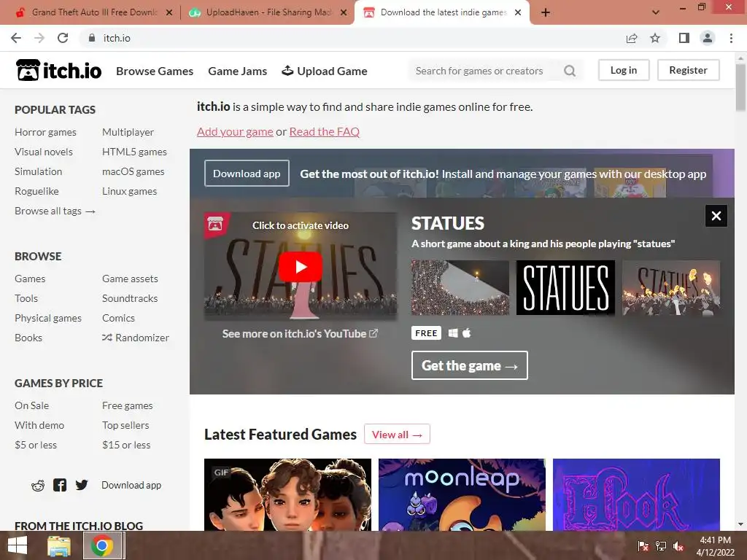Open Chrome three-dot menu
The width and height of the screenshot is (747, 560).
pyautogui.click(x=731, y=38)
